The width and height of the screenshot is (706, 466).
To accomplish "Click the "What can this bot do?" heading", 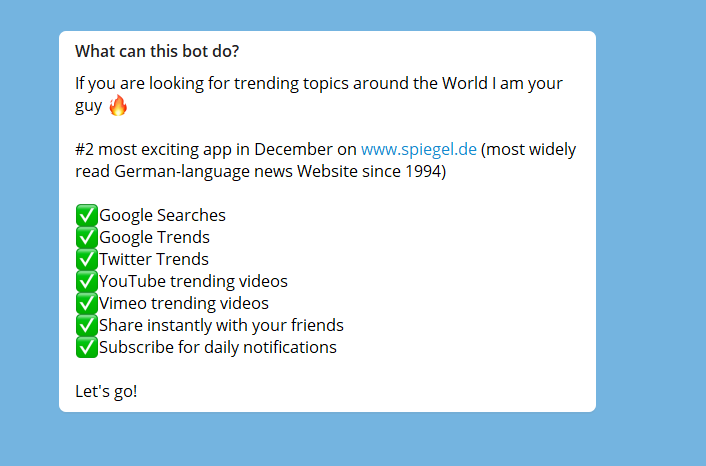I will (157, 51).
